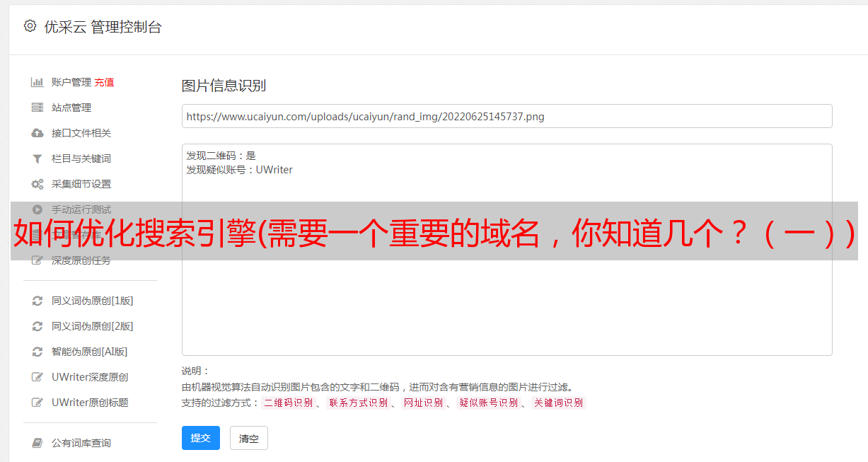Click the refresh icon beside 同义词伪原创[2版]

click(37, 326)
